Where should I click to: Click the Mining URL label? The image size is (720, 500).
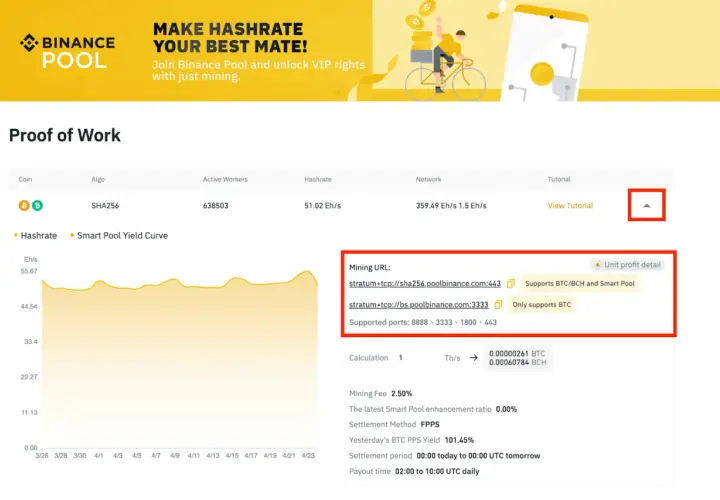click(370, 267)
